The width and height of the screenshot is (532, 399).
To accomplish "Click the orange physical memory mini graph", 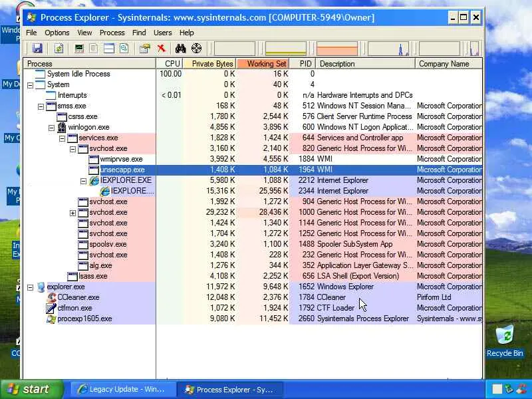I will 337,49.
